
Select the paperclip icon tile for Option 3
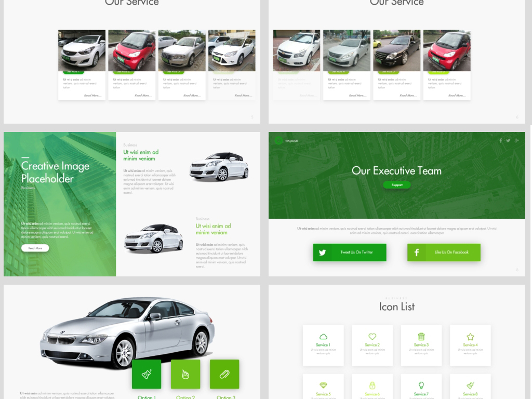224,374
